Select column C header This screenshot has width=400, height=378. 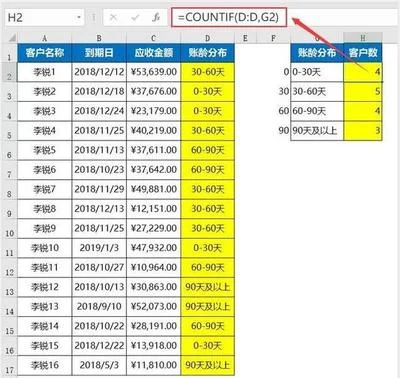153,38
